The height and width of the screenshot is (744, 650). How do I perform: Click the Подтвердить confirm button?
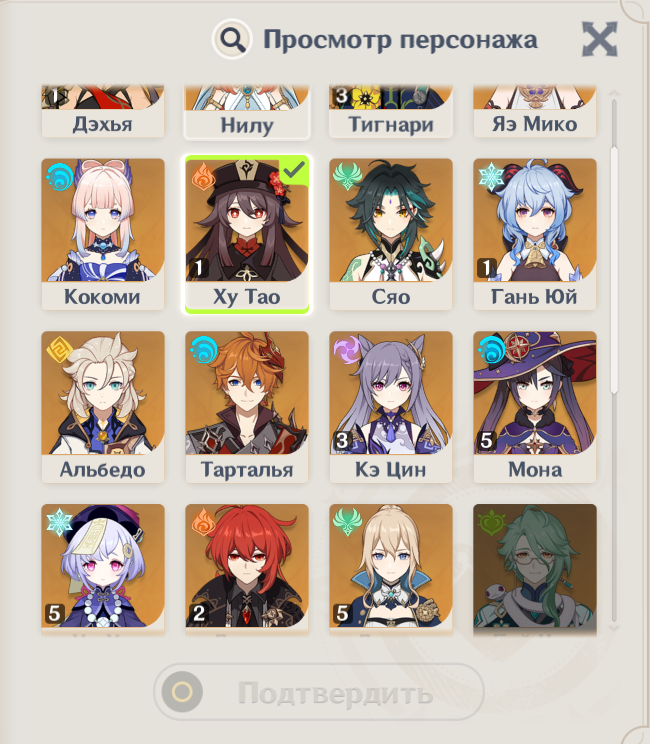pos(319,692)
